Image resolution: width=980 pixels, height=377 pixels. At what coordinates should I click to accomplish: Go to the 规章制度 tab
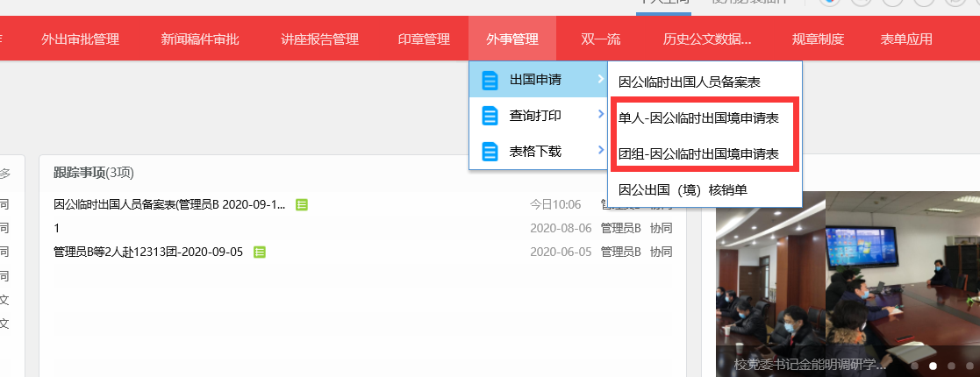(x=818, y=39)
